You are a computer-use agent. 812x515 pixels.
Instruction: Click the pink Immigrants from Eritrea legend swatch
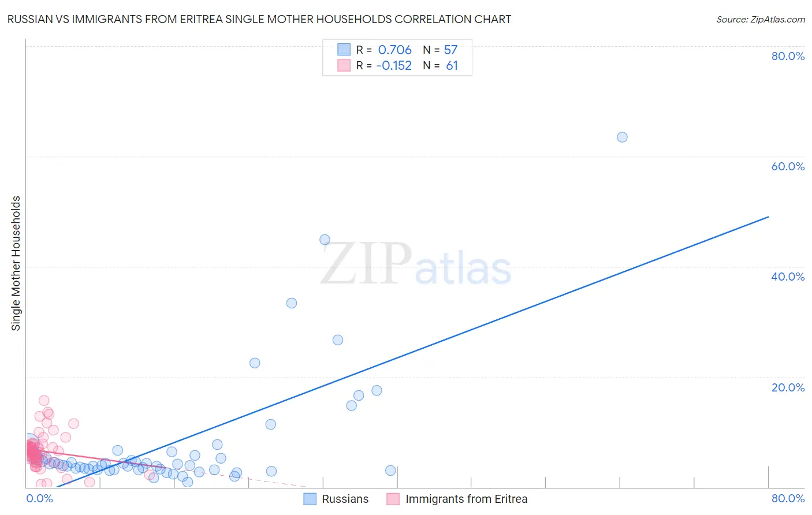click(393, 499)
